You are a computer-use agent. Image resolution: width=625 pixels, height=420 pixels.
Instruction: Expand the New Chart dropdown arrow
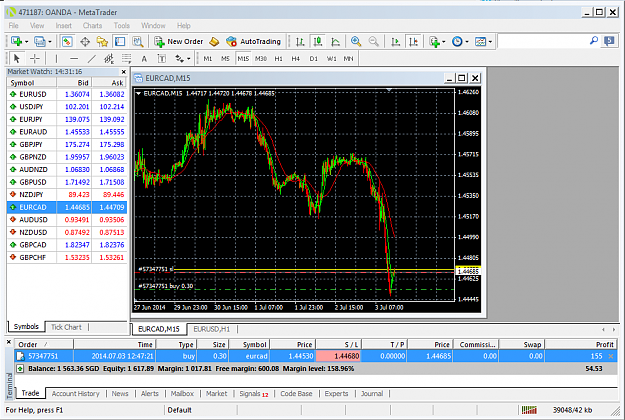(27, 41)
